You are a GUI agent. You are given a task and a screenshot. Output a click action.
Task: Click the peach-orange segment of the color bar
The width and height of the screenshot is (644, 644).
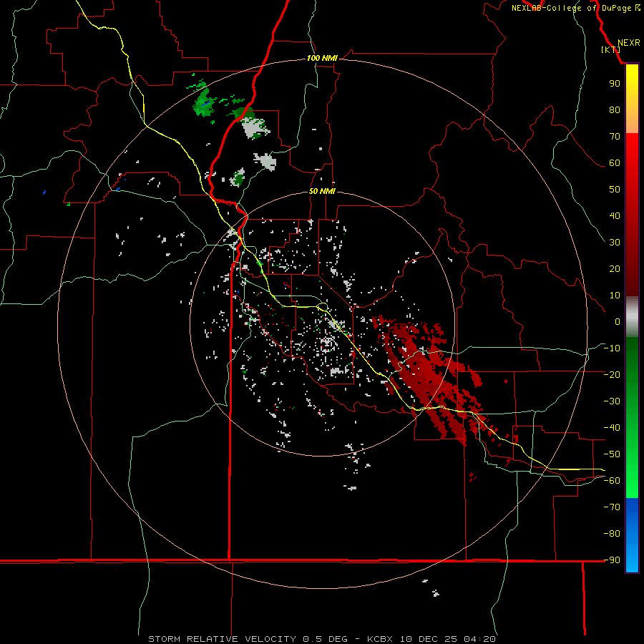tap(632, 122)
